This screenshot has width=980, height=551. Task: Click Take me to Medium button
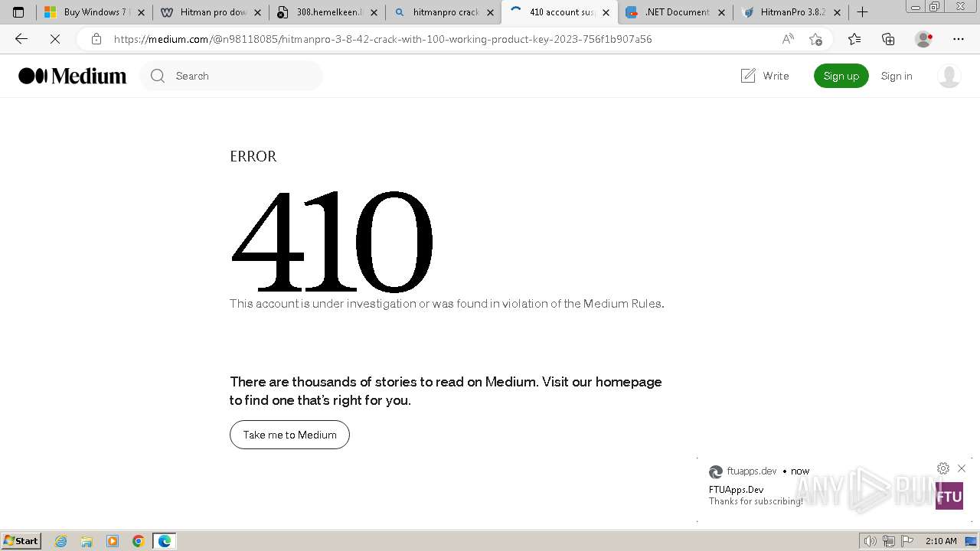click(x=289, y=435)
